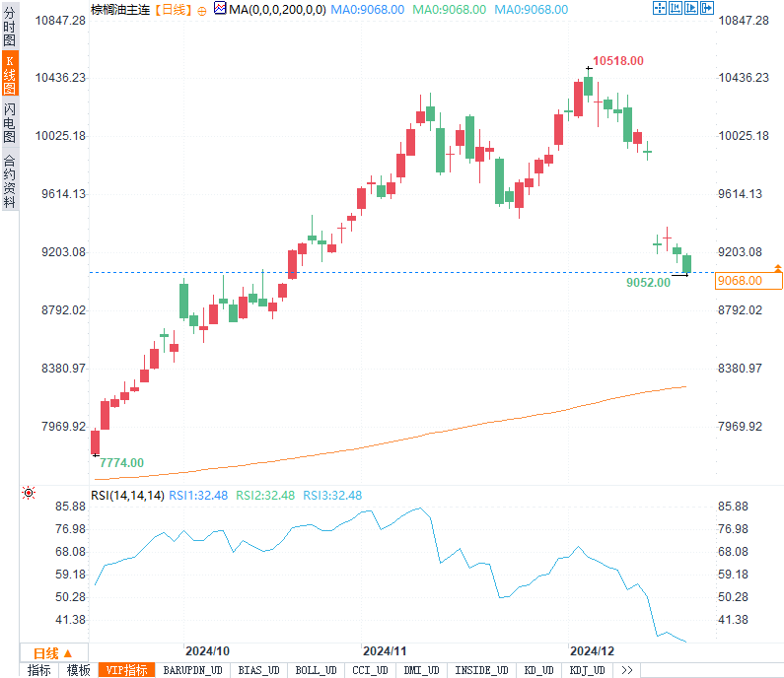784x678 pixels.
Task: Apply the KDJ_UD indicator
Action: click(x=590, y=670)
